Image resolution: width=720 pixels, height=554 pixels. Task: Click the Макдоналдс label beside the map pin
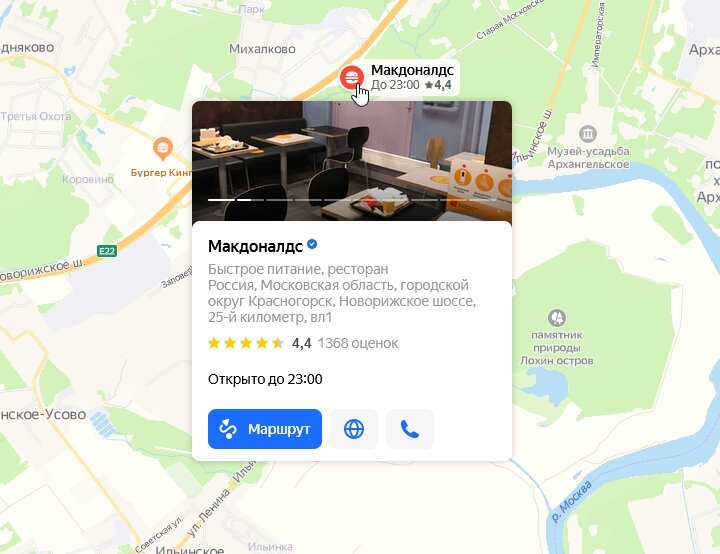point(412,70)
